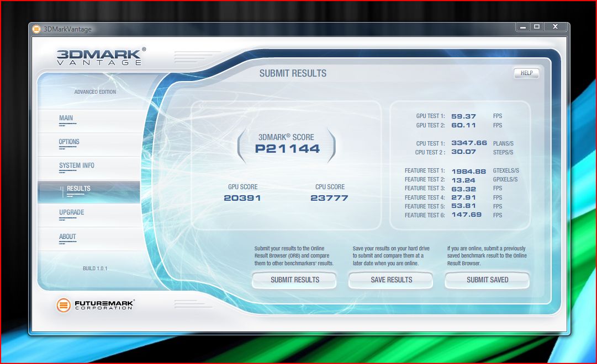Click the GPIXELS/S unit label

505,180
